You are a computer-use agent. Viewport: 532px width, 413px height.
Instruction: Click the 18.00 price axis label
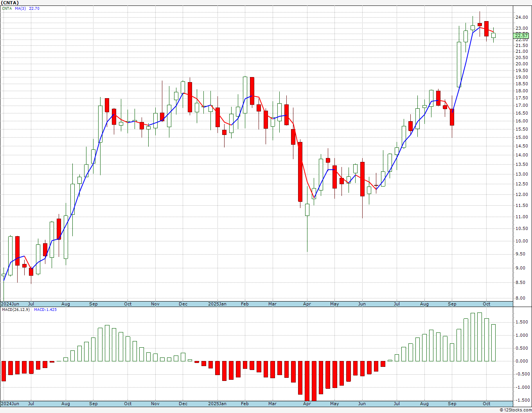coord(521,91)
